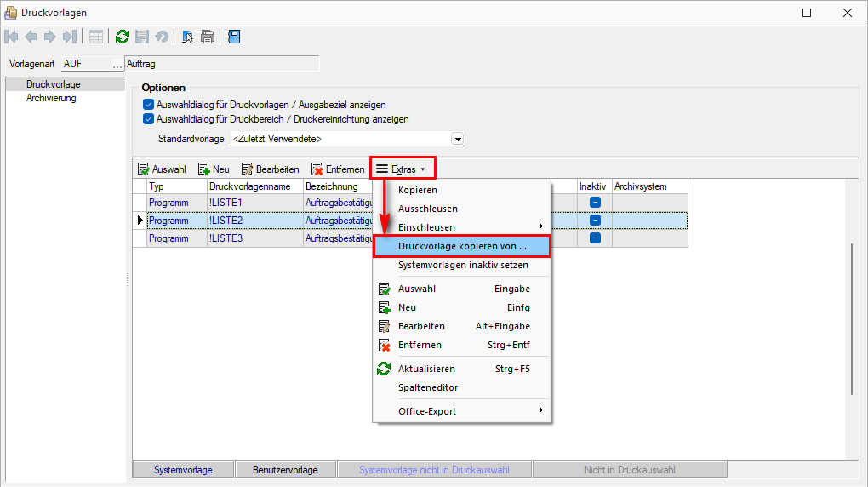Click the undo arrow icon in toolbar
The width and height of the screenshot is (868, 487).
point(162,37)
